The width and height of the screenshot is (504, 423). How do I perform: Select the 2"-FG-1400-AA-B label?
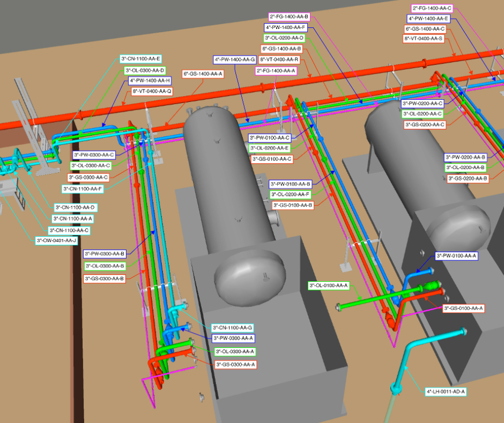click(289, 17)
